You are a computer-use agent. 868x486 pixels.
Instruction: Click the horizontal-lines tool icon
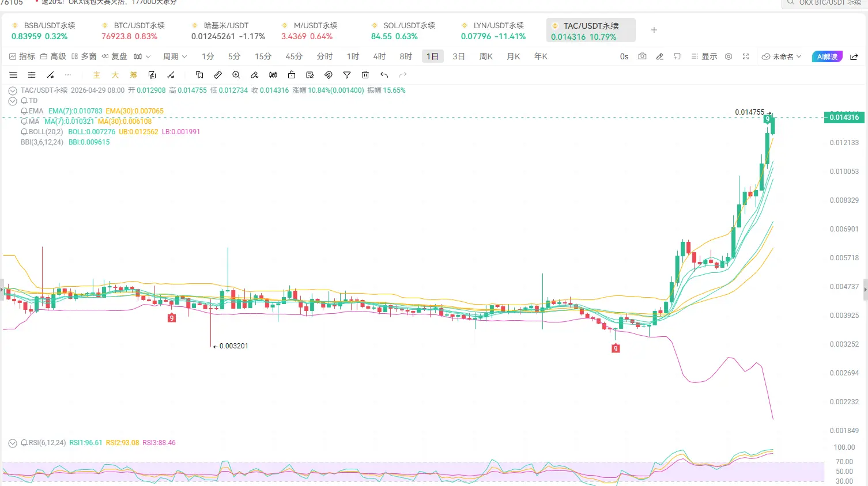tap(32, 75)
